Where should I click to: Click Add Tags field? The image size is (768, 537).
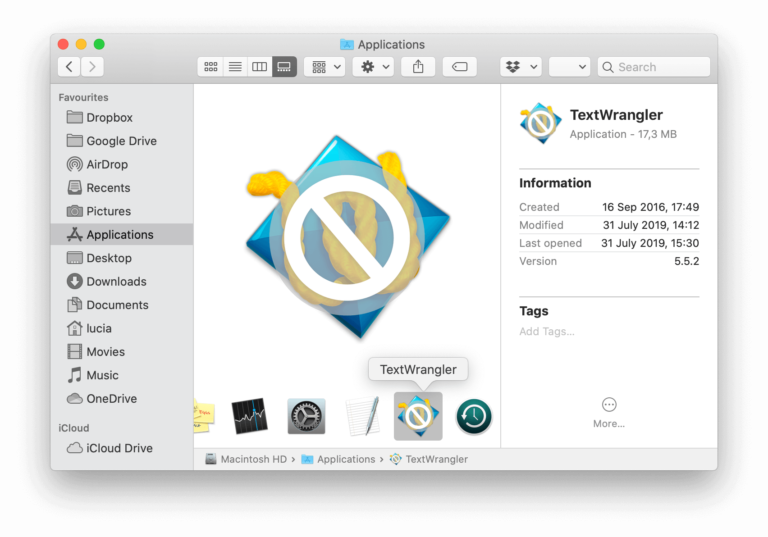547,331
